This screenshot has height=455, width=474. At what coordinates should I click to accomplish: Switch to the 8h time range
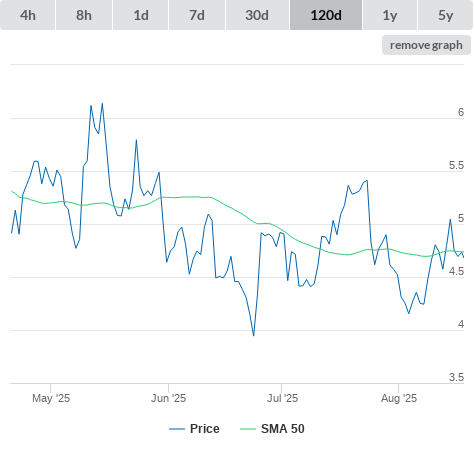click(84, 15)
